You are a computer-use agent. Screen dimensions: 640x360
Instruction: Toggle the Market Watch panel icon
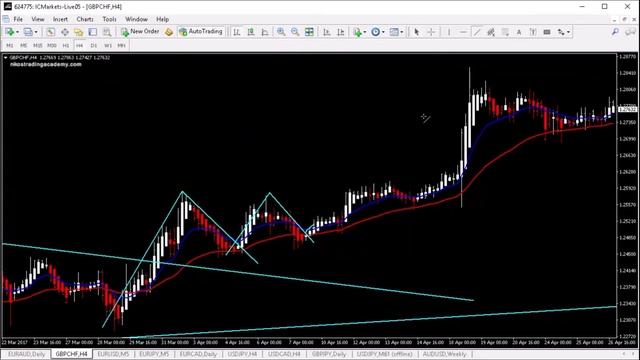[x=51, y=32]
